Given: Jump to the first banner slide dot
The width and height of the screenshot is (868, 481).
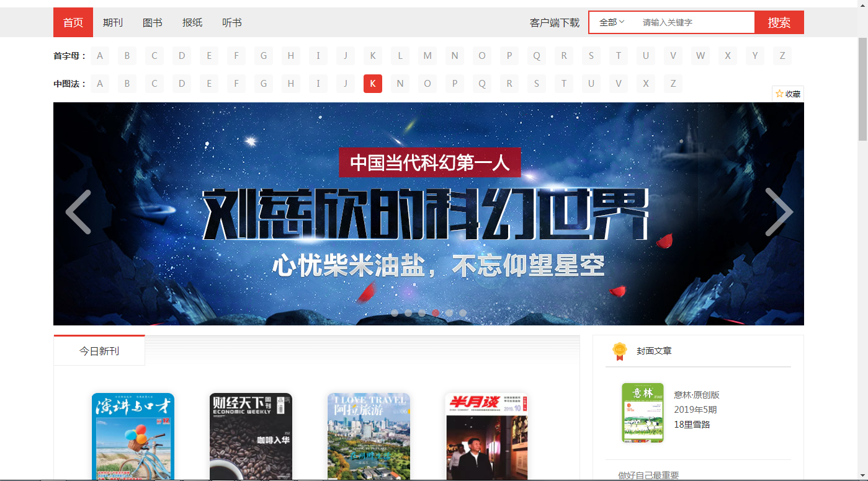Looking at the screenshot, I should tap(395, 313).
